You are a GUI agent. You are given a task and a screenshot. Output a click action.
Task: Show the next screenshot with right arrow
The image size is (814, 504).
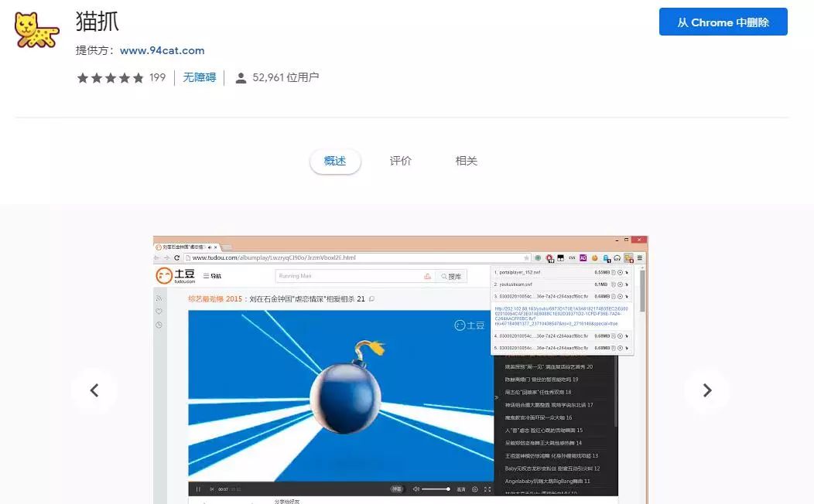click(x=707, y=390)
